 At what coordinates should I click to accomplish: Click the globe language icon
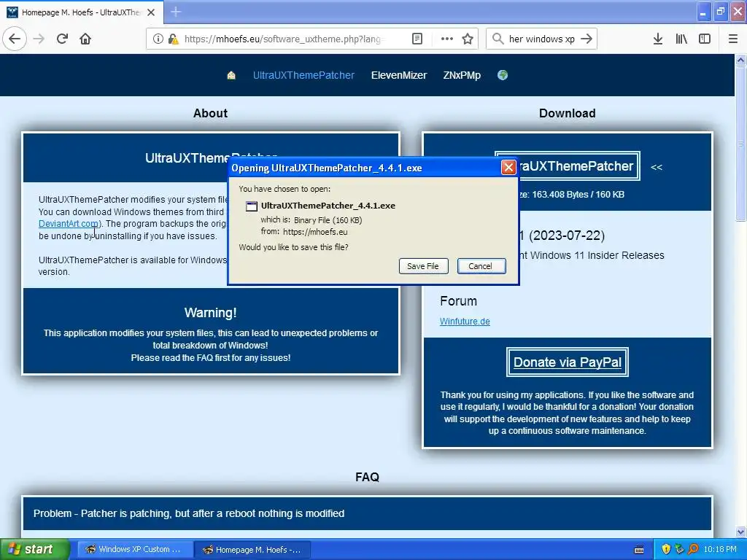tap(502, 75)
